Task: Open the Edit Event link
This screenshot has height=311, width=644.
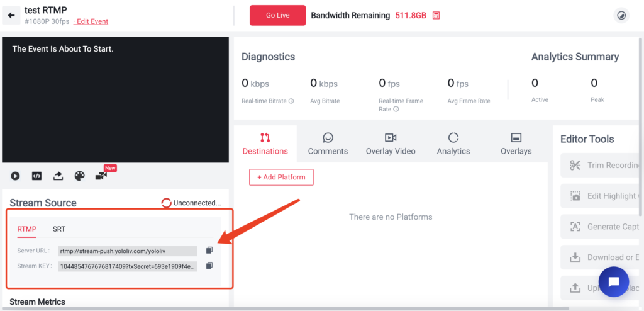Action: [91, 21]
